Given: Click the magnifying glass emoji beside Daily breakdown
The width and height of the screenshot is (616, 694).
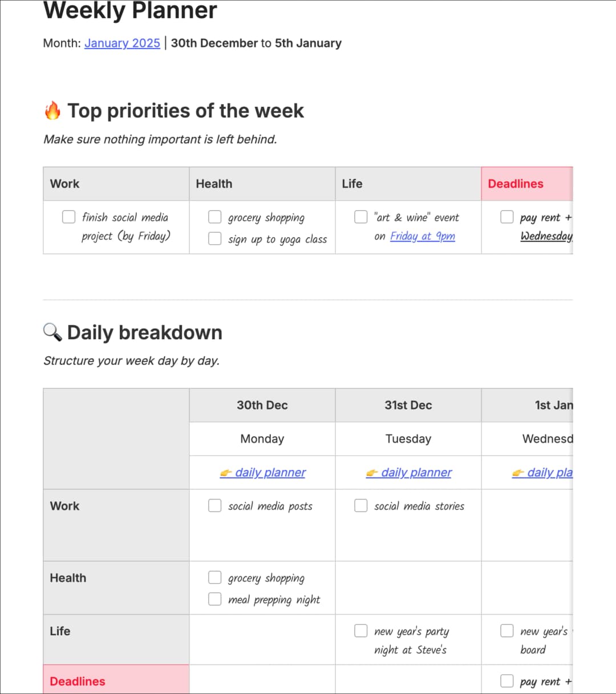Looking at the screenshot, I should 52,332.
